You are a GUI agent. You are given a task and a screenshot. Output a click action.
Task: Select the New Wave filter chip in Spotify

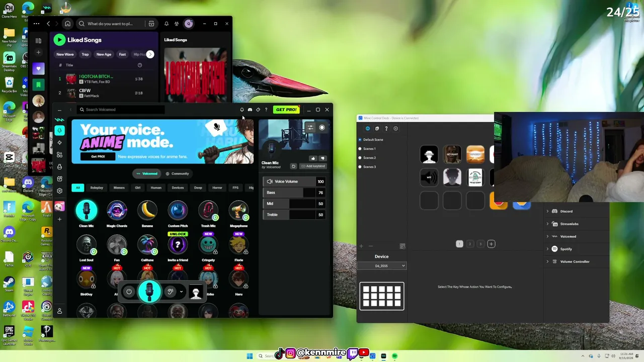pos(65,54)
